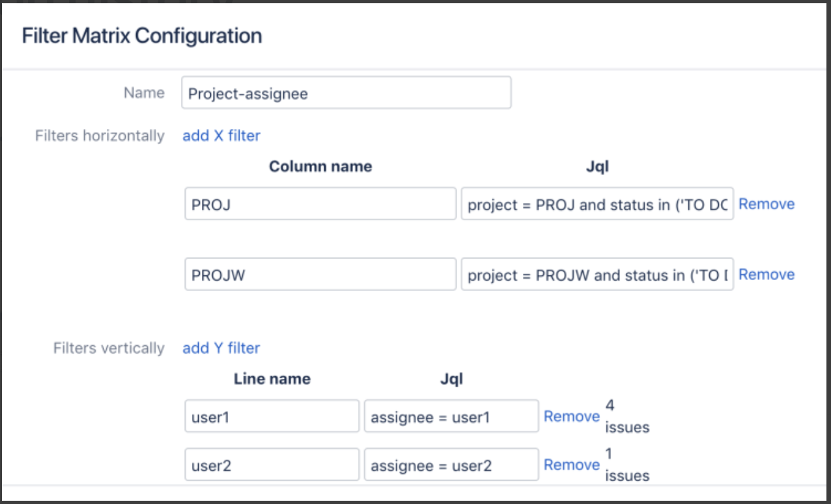Click the Name field containing Project-assignee
Viewport: 831px width, 504px height.
tap(346, 93)
